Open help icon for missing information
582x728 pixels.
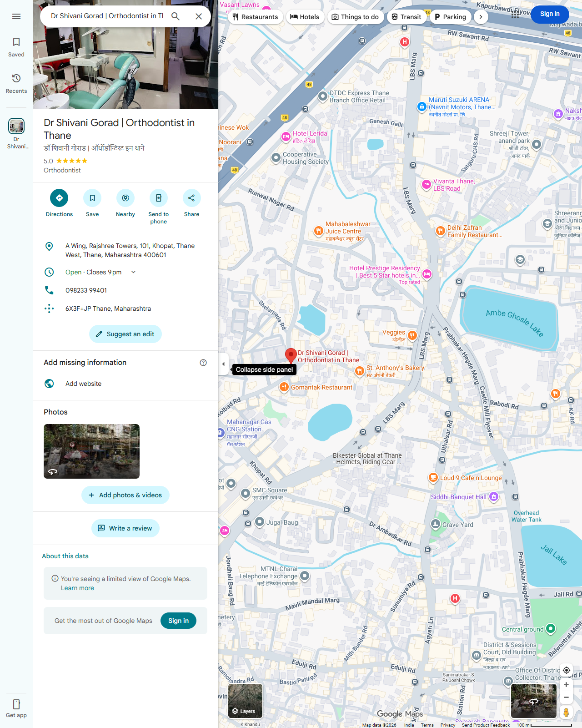(x=203, y=363)
